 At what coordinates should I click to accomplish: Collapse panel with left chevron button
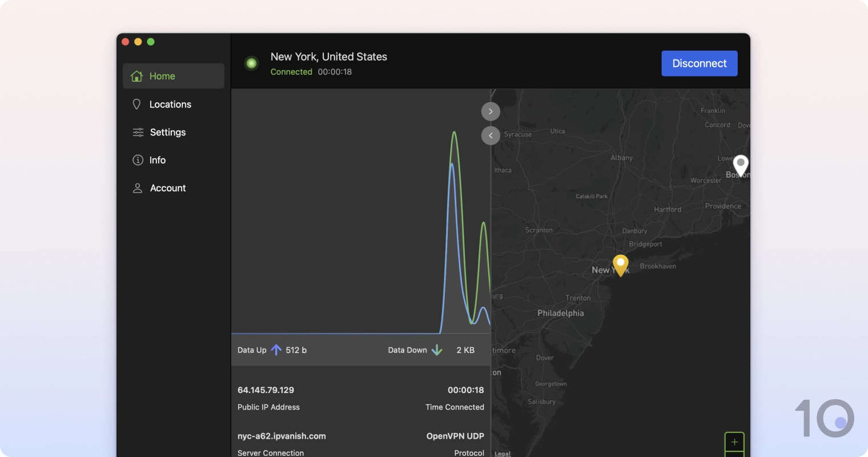click(491, 135)
